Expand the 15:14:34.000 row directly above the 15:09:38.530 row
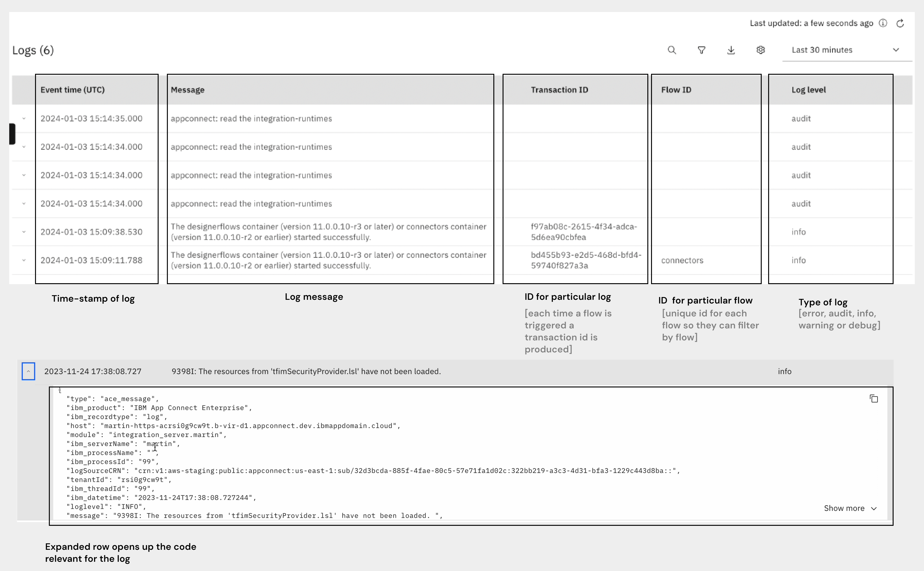Viewport: 924px width, 571px height. tap(24, 204)
